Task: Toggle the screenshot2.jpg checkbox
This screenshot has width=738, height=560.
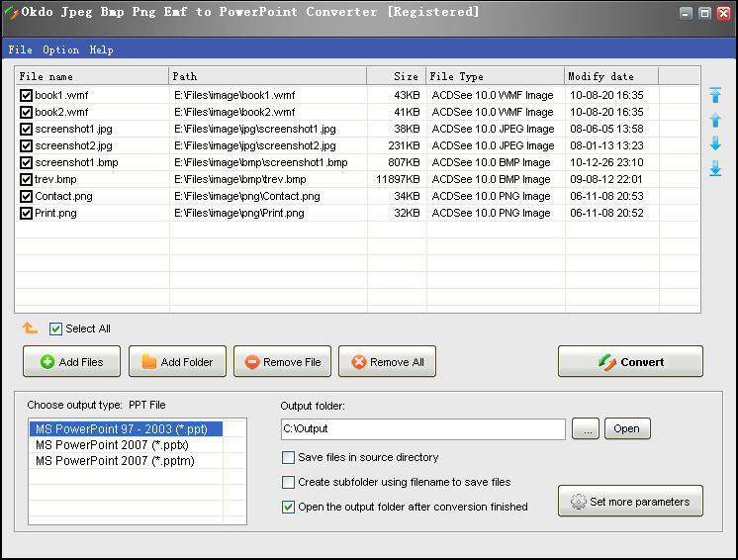Action: pos(26,145)
